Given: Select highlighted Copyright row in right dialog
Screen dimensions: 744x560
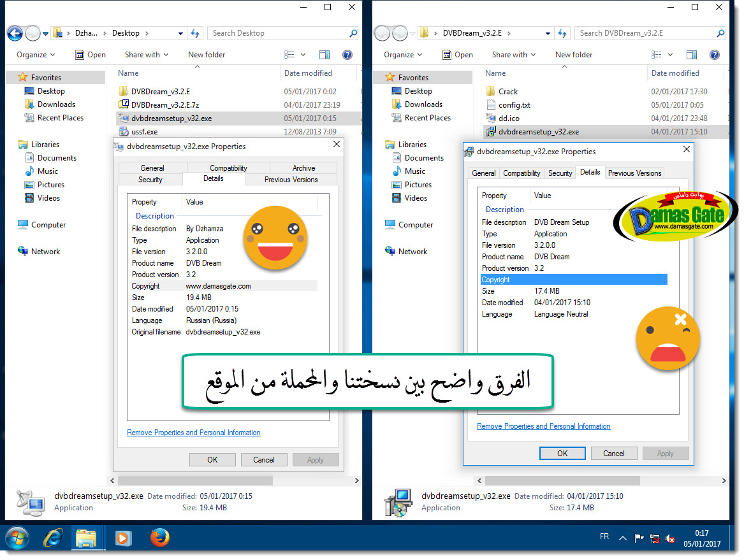Looking at the screenshot, I should coord(574,280).
